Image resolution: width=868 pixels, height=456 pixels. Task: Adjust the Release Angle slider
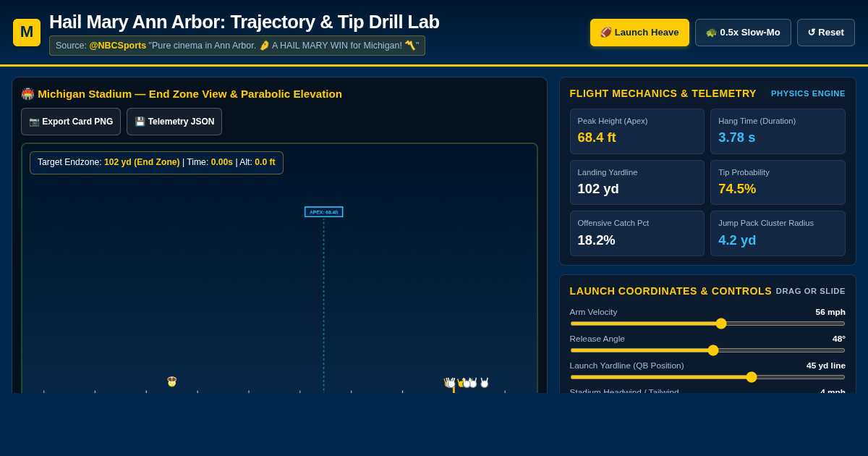pyautogui.click(x=707, y=350)
